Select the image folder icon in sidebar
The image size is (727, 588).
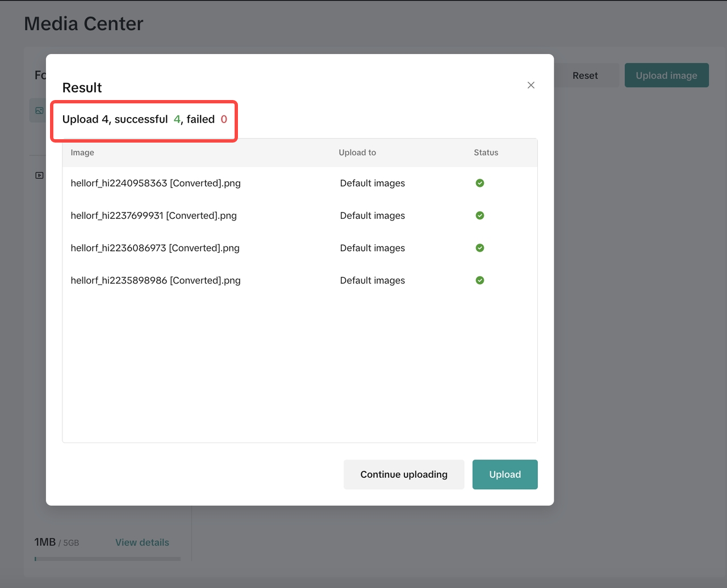pyautogui.click(x=39, y=111)
